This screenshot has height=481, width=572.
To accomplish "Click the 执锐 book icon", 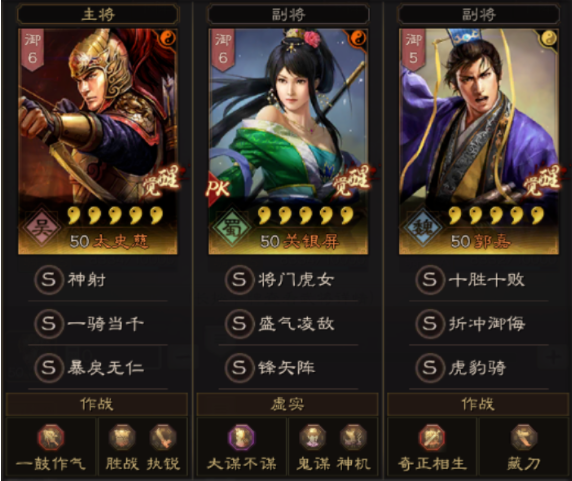I will click(x=163, y=437).
